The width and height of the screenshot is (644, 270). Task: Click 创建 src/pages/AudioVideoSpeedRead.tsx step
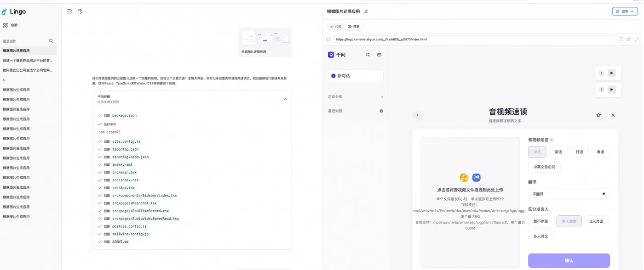tap(138, 219)
